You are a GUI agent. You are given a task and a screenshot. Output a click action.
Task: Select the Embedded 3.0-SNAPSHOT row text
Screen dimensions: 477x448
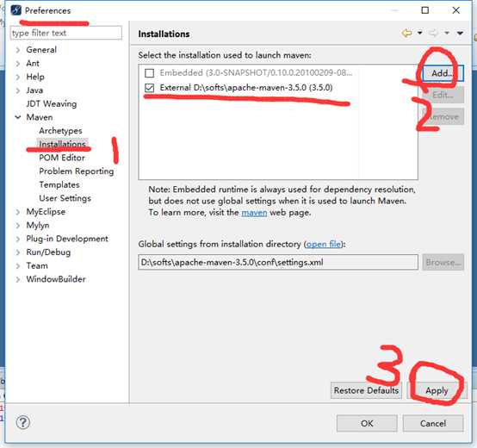(x=256, y=72)
